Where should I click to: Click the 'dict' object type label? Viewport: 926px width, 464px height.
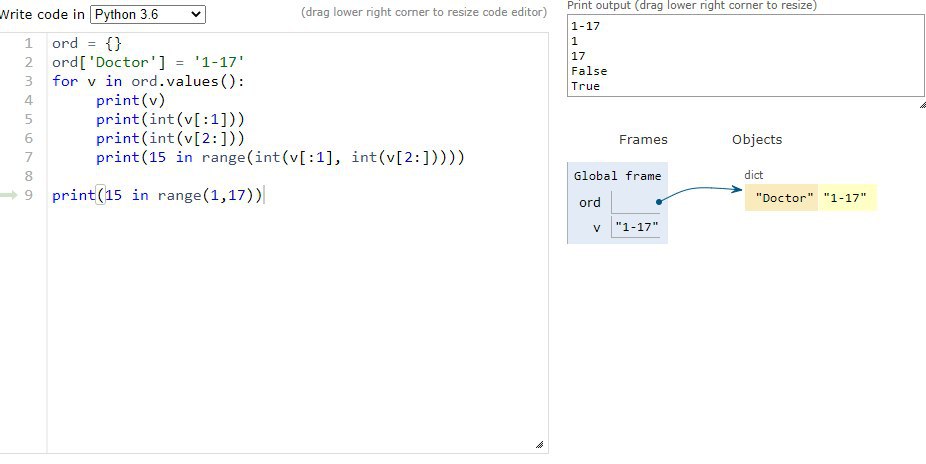(x=754, y=175)
